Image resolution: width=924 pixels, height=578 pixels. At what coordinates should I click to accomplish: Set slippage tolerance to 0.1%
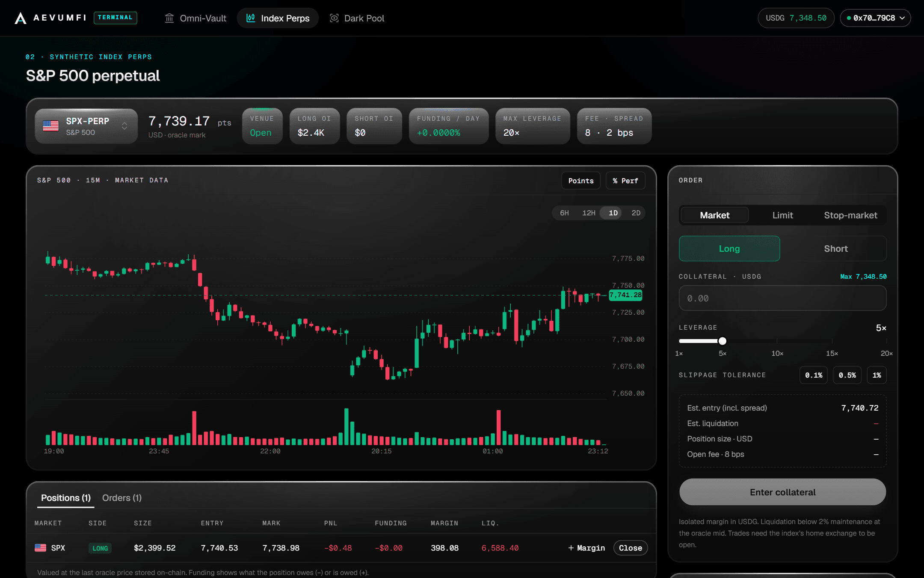[x=814, y=375]
